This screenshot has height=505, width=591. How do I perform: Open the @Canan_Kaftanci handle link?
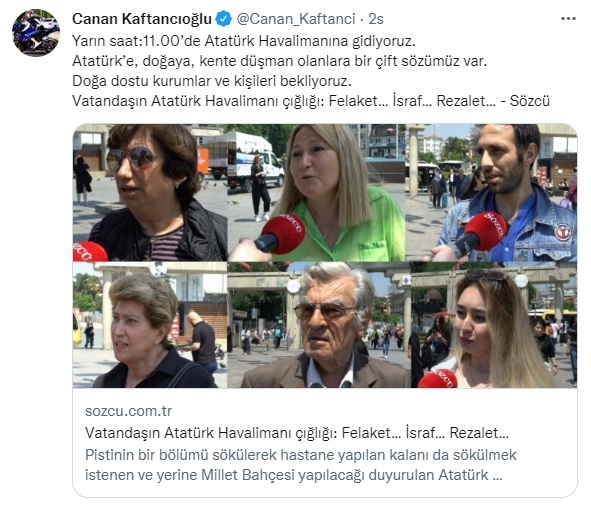(x=296, y=19)
